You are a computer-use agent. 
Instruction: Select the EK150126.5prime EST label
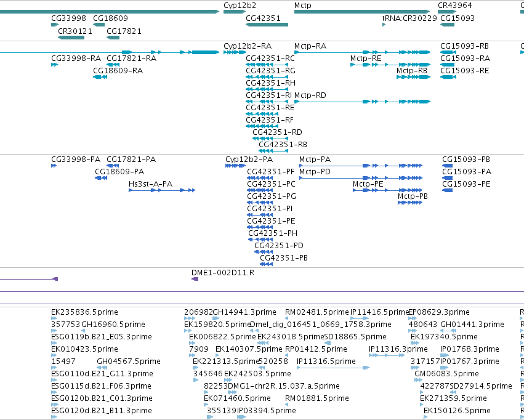click(457, 411)
